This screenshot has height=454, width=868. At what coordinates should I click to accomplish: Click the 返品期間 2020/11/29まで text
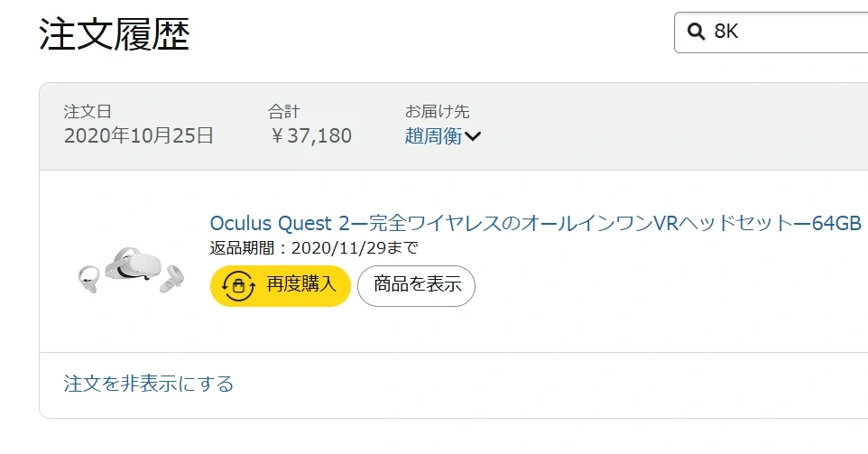tap(314, 248)
